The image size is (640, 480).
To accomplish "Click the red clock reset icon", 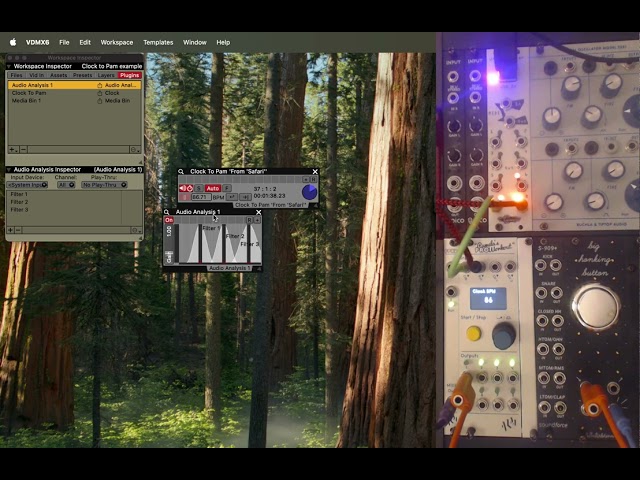I will tap(189, 188).
